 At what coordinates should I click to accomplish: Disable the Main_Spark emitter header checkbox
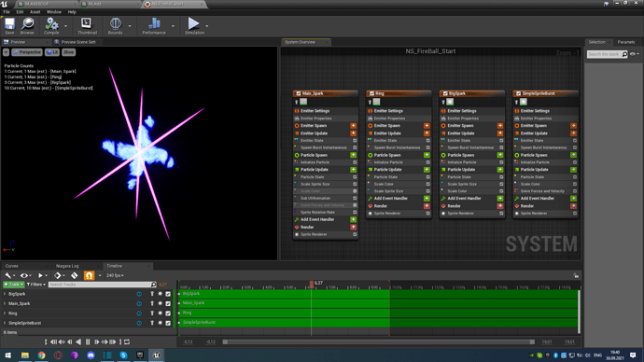pos(299,93)
